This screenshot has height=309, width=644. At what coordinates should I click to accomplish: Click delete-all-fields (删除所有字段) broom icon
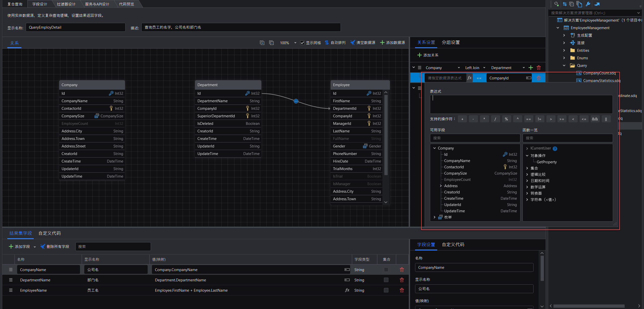pyautogui.click(x=43, y=246)
